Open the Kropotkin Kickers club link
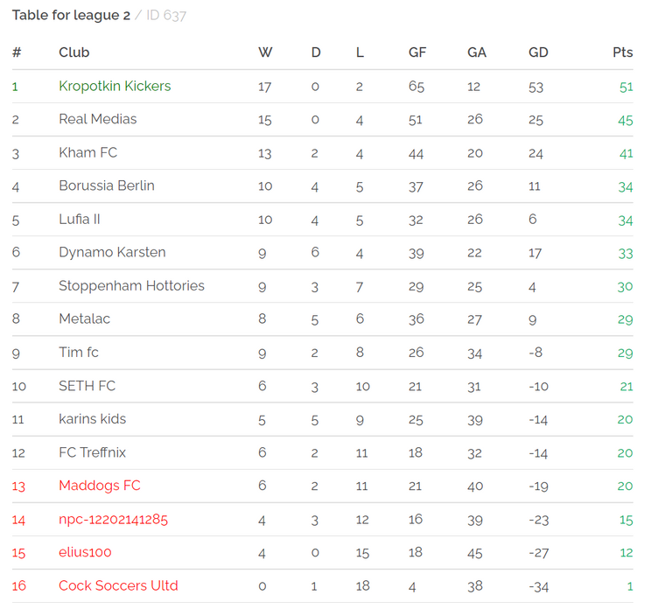Viewport: 672px width, 616px height. [x=115, y=86]
